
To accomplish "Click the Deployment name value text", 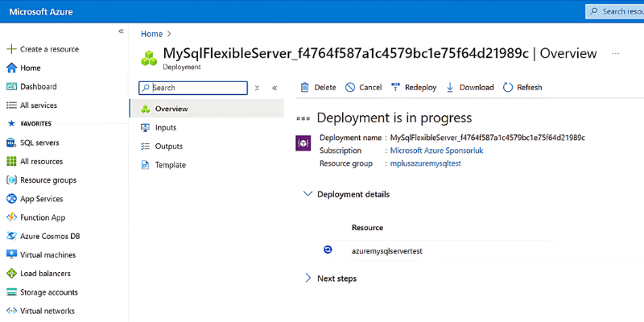I will pos(488,138).
